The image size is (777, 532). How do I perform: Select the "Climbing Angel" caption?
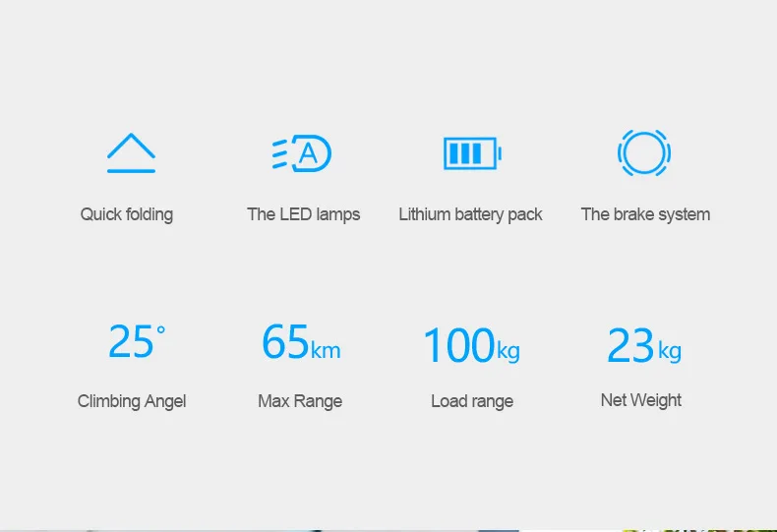(132, 401)
